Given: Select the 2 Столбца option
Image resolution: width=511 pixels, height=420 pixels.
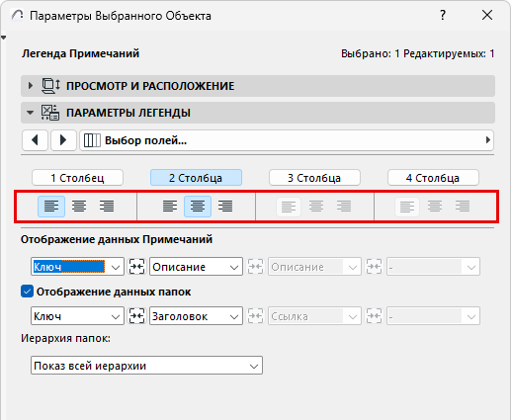Looking at the screenshot, I should point(196,178).
